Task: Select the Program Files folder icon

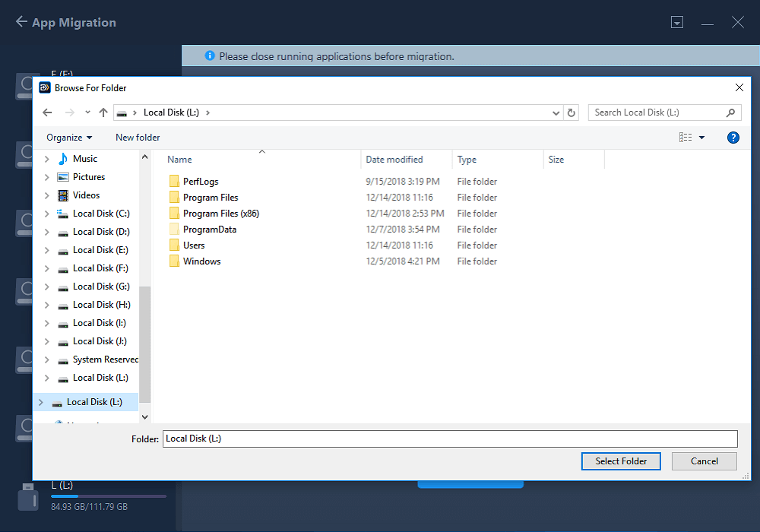Action: coord(174,197)
